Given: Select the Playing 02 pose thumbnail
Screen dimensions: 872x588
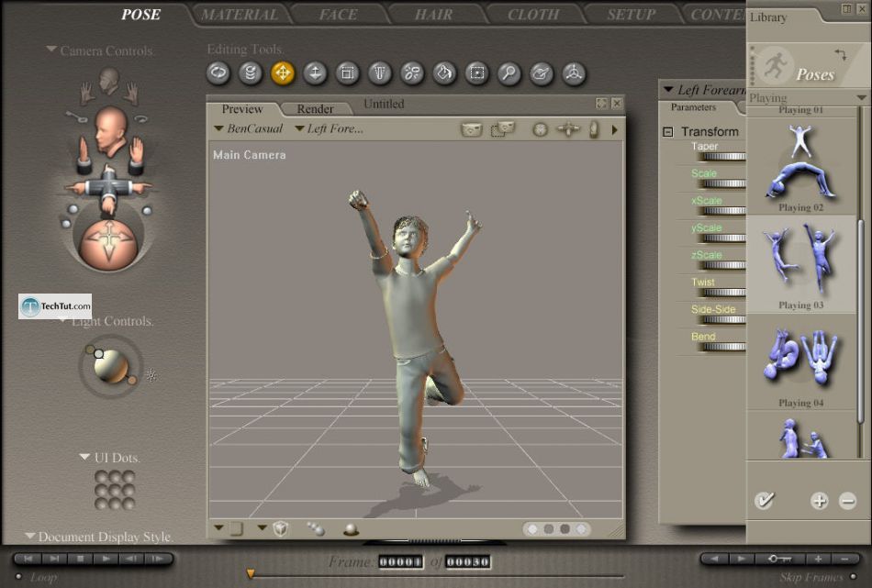Looking at the screenshot, I should pos(800,167).
